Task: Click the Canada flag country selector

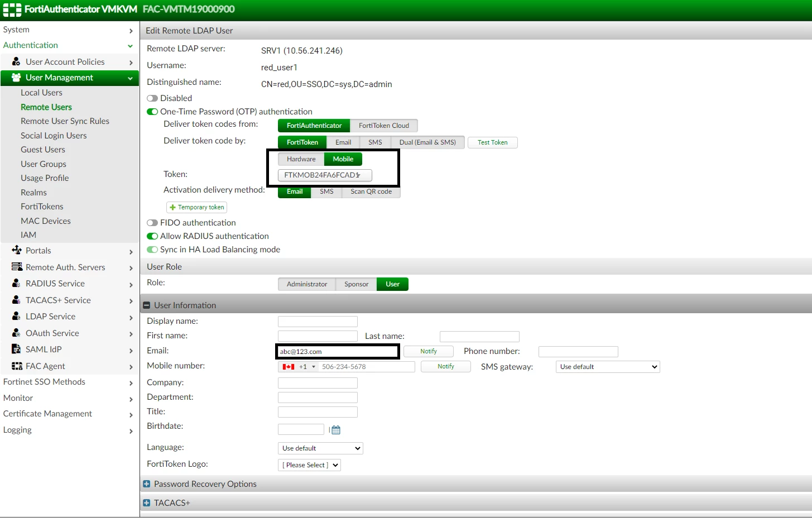Action: coord(299,367)
